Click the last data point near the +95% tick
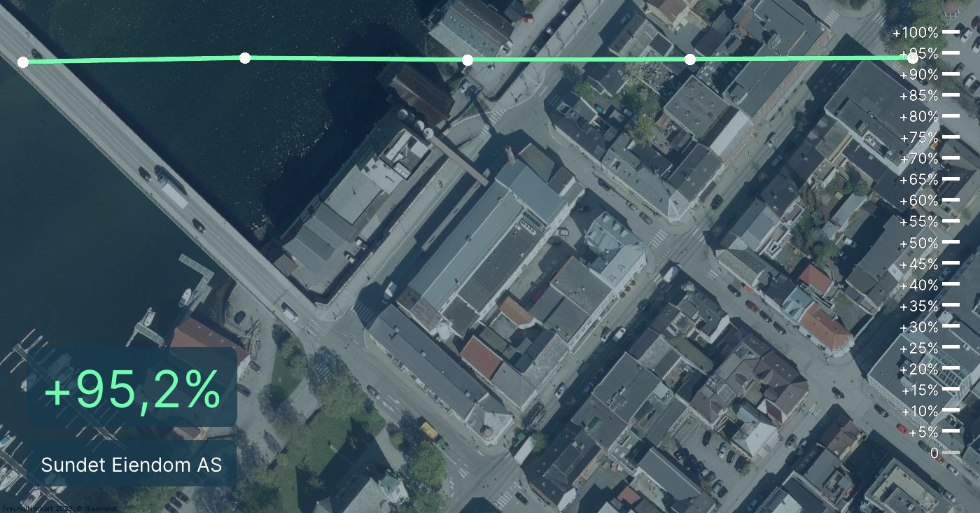 pos(913,58)
